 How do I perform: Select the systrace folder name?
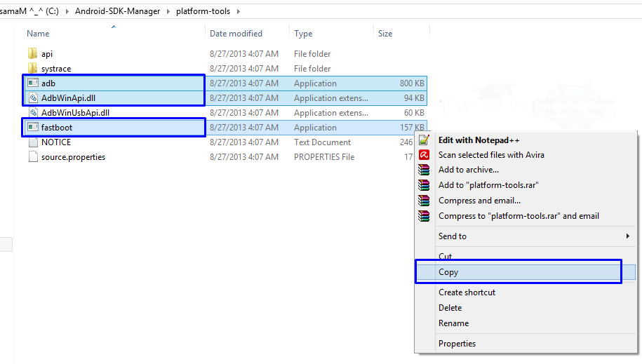[56, 68]
